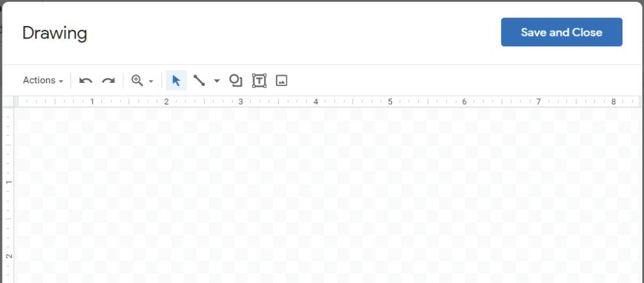This screenshot has height=283, width=644.
Task: Click the Save and Close button
Action: click(x=562, y=32)
